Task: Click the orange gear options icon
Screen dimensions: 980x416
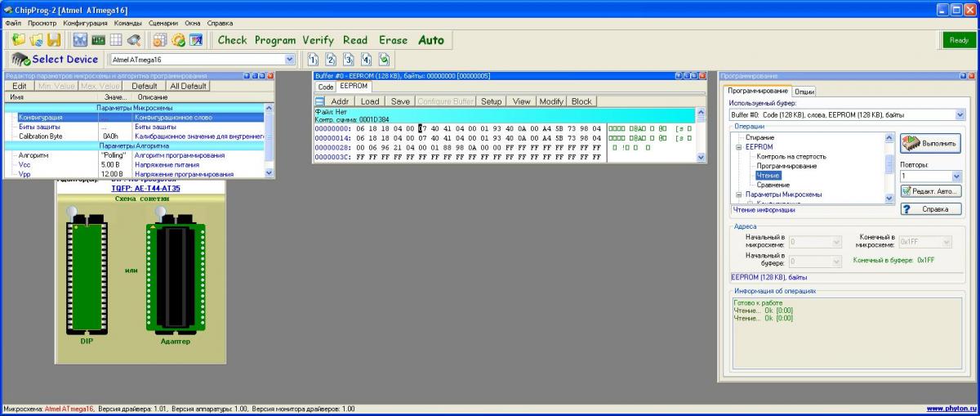Action: (x=178, y=39)
